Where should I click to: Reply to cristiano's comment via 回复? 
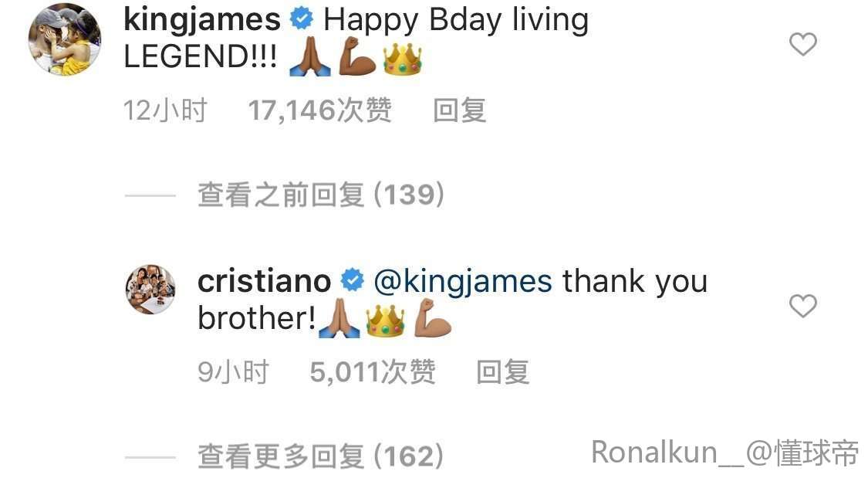click(x=502, y=371)
